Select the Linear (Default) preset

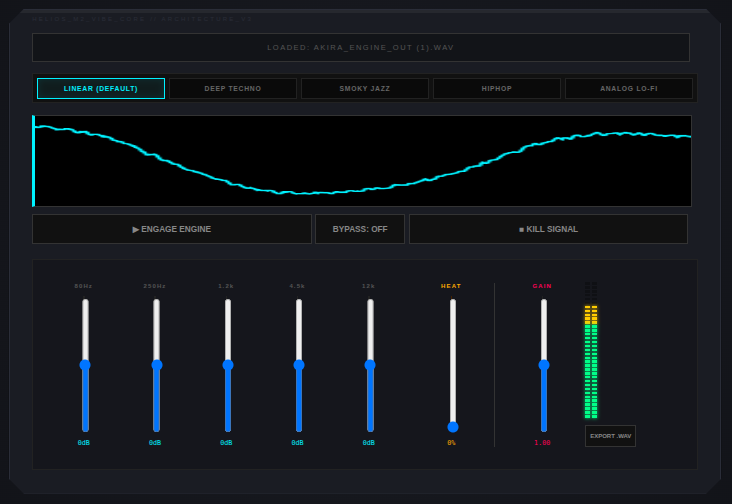(101, 89)
